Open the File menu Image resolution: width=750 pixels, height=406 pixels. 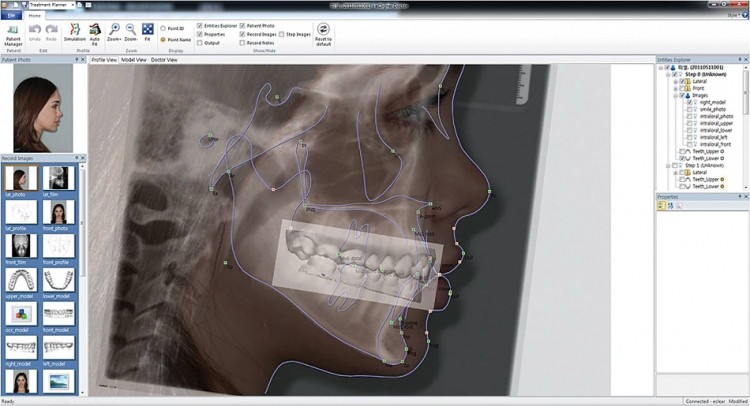click(x=11, y=15)
